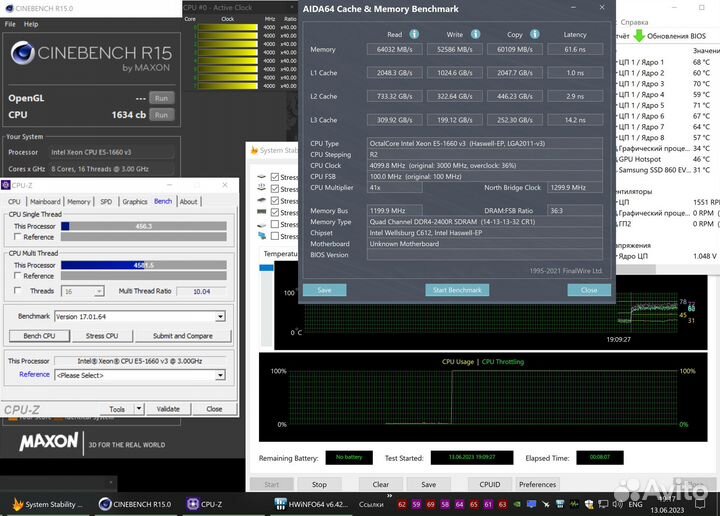
Task: Click the Stress GPU blue monitor icon
Action: tap(262, 236)
